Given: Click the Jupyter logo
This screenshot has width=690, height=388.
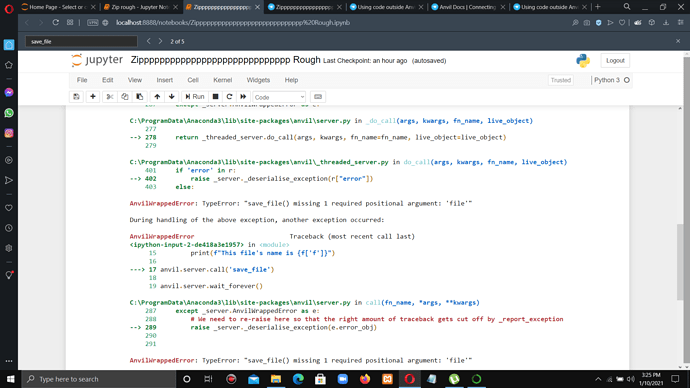Looking at the screenshot, I should (x=97, y=60).
